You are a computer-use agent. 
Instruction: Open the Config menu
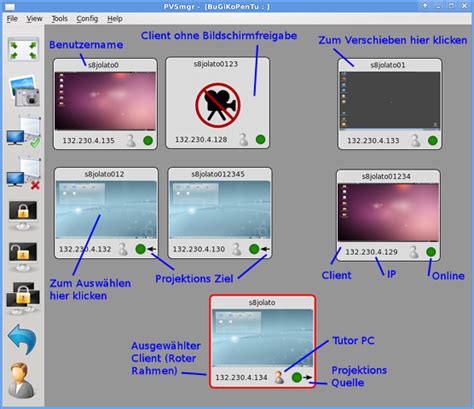[x=87, y=19]
